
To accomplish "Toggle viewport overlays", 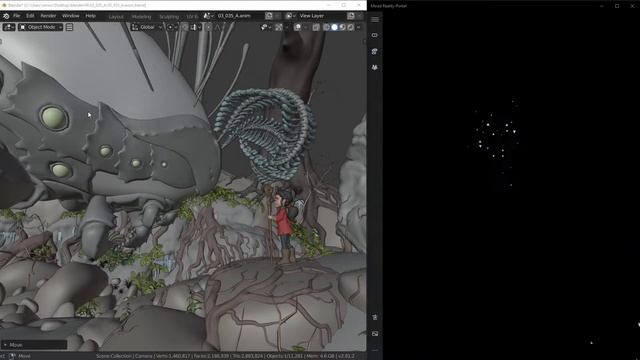I will 298,27.
